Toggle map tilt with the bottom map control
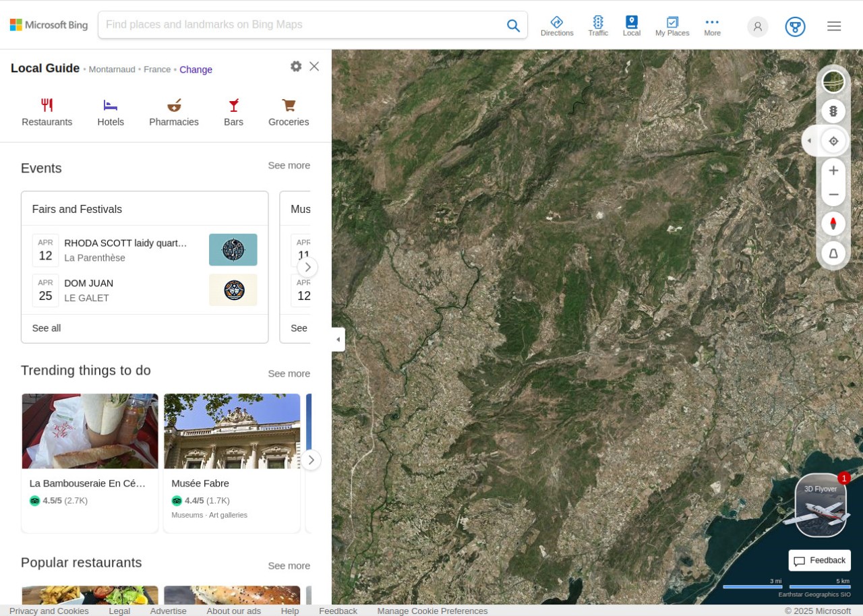The image size is (863, 616). pos(833,253)
